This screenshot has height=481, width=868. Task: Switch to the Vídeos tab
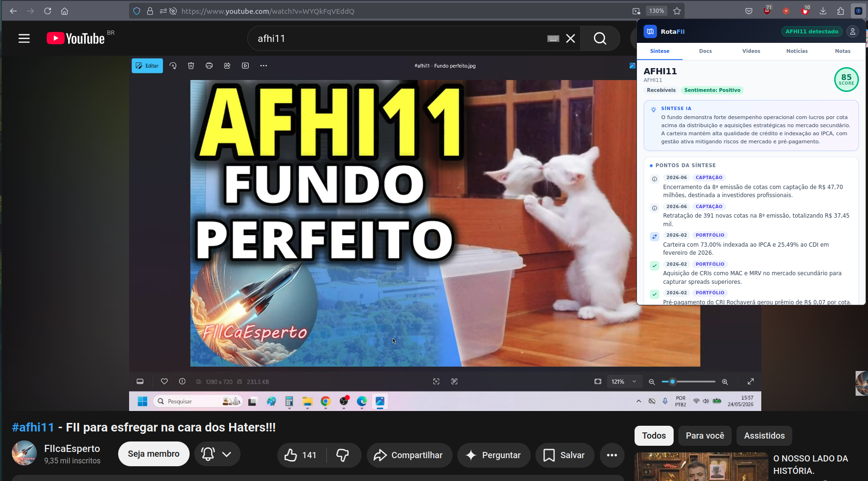coord(751,51)
